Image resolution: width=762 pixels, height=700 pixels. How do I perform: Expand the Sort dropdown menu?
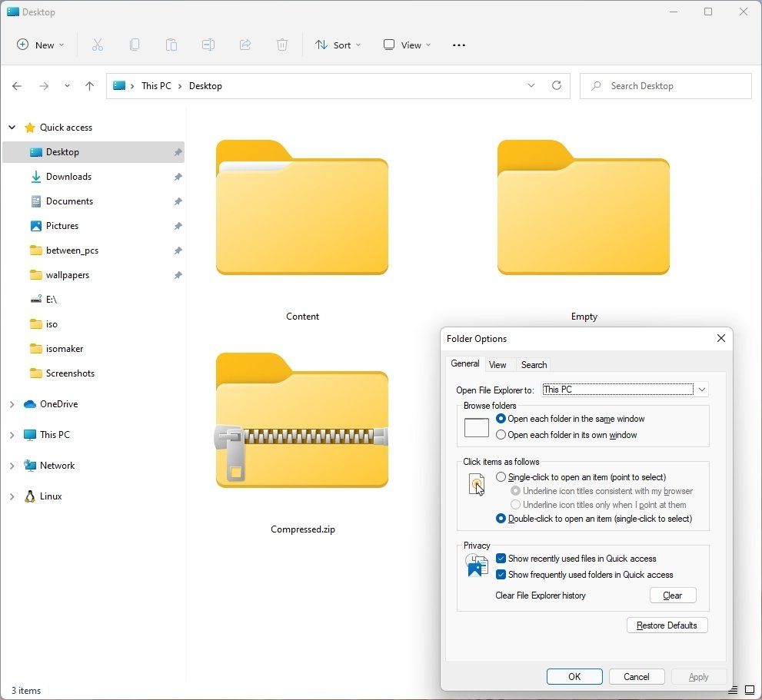point(338,45)
